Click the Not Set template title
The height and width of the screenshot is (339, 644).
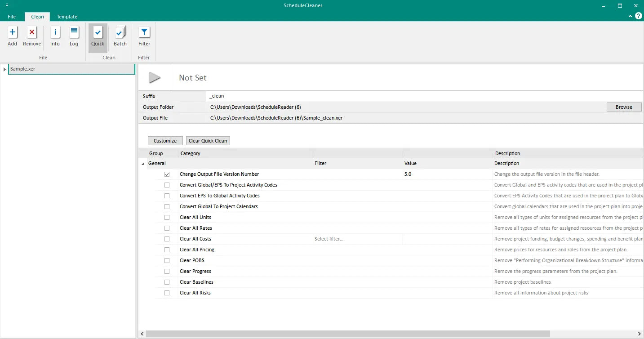(193, 78)
